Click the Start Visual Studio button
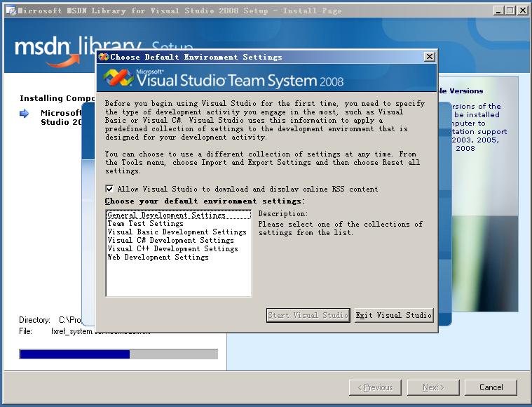Viewport: 532px width, 407px height. point(308,315)
